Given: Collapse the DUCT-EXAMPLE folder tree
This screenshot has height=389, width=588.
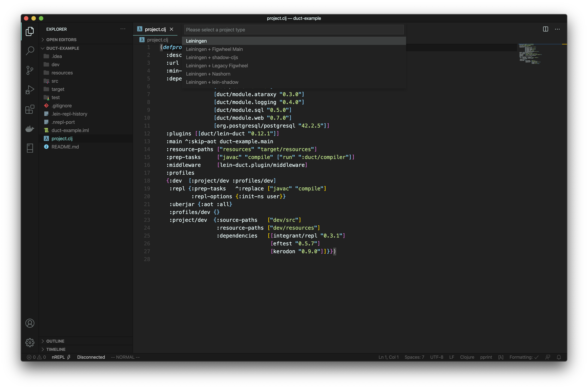Looking at the screenshot, I should click(x=62, y=48).
